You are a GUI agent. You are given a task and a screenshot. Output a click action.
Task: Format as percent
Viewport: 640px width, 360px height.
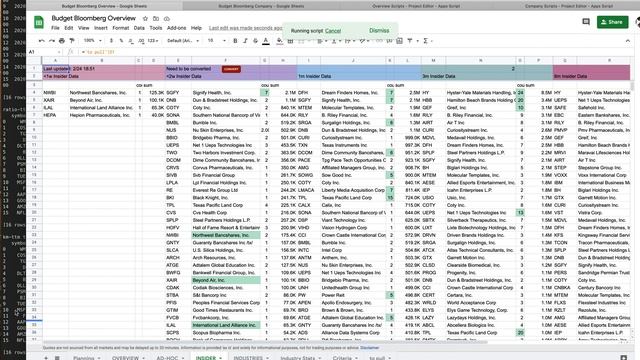coord(121,41)
